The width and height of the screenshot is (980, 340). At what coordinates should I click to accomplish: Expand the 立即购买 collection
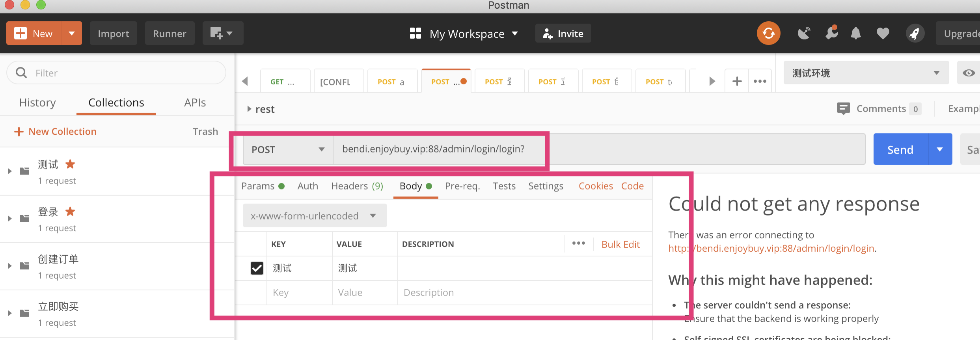9,313
